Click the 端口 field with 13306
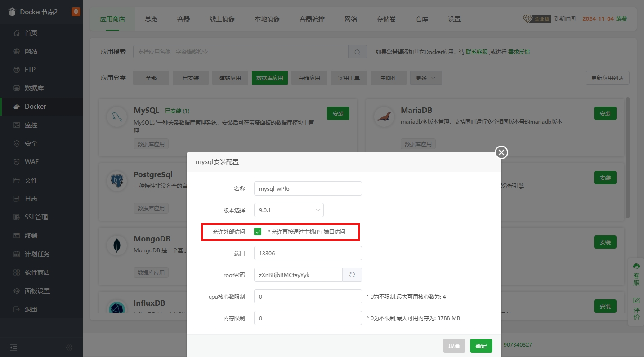644x357 pixels. point(308,253)
